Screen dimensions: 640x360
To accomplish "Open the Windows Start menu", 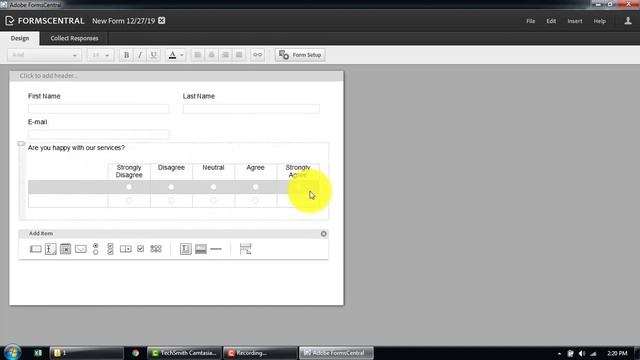I will click(12, 353).
